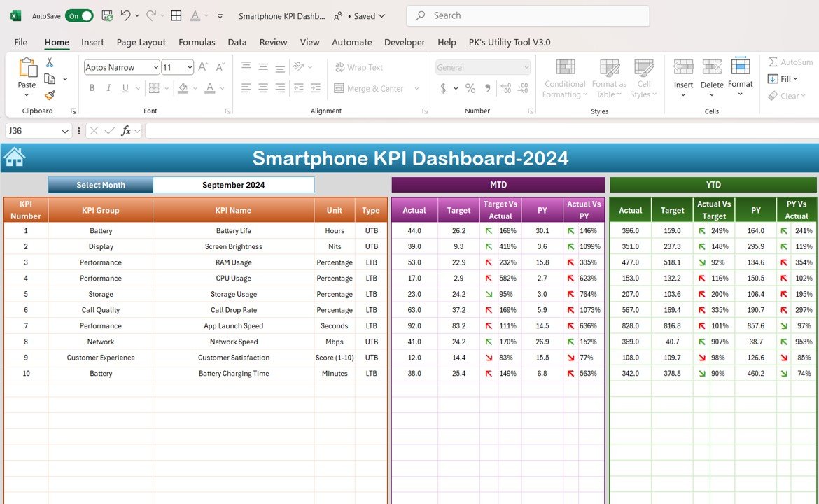Screen dimensions: 819x504
Task: Open the Orientation text angle icon
Action: [299, 66]
